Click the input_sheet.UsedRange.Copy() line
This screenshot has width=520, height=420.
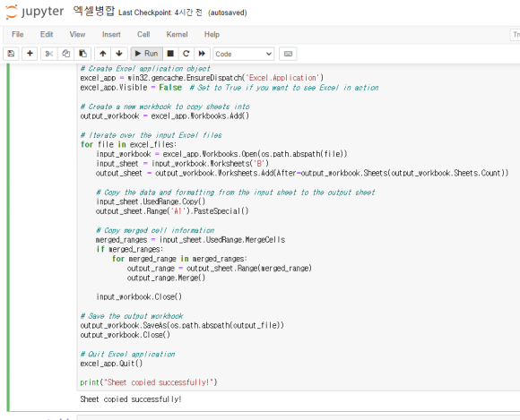click(151, 201)
